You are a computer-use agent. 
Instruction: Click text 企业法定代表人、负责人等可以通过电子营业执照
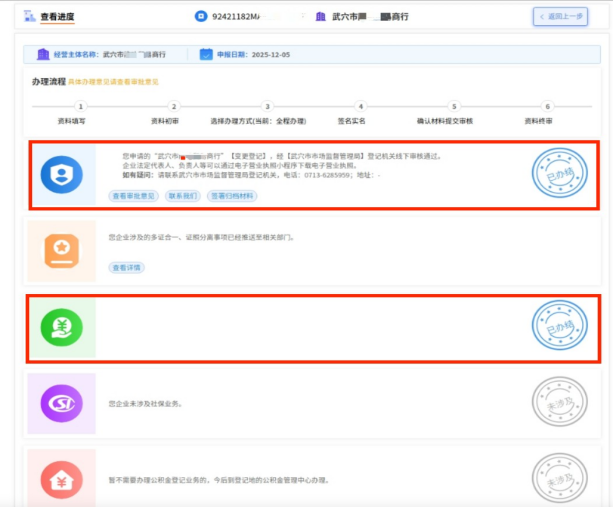[x=240, y=166]
